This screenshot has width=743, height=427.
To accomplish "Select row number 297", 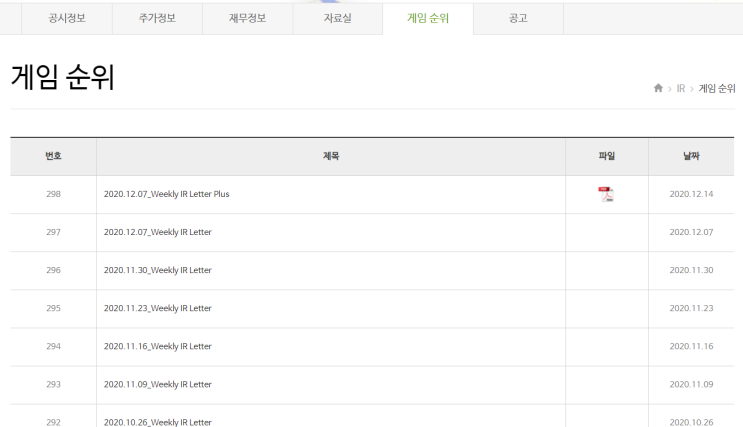I will (x=54, y=232).
